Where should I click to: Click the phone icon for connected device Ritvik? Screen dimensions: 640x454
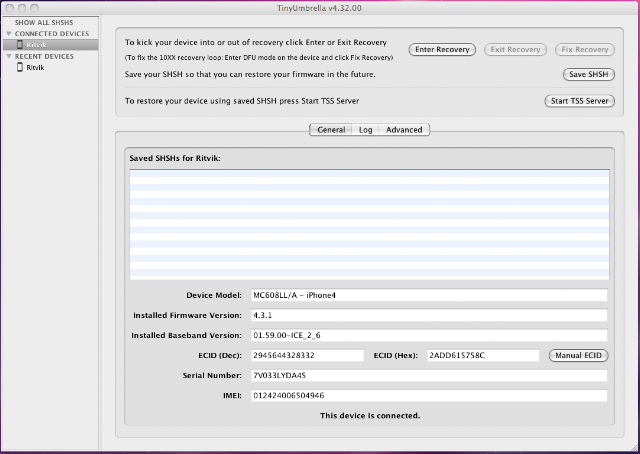click(x=20, y=45)
